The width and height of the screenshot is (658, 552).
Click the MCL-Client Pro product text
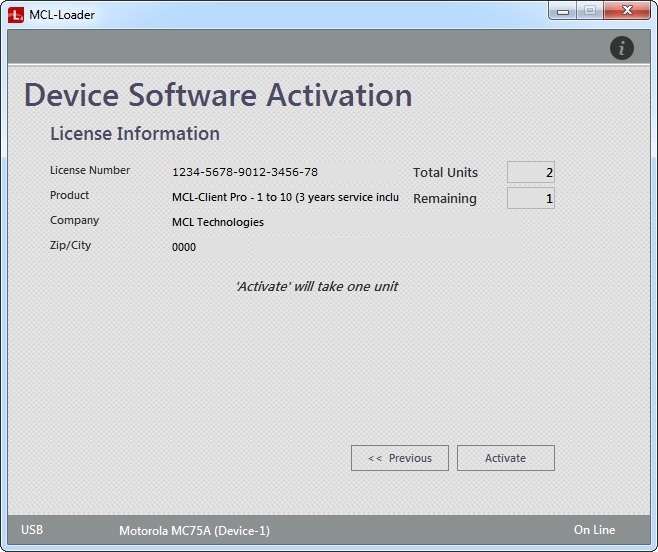coord(285,197)
